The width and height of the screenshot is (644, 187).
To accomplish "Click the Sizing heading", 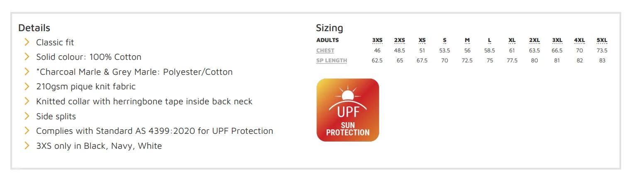I will (329, 28).
